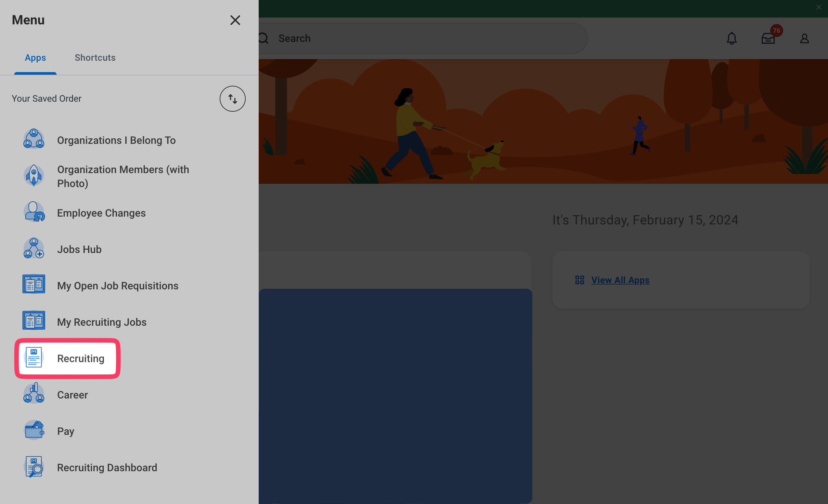Screen dimensions: 828x504
Task: Open the Career app icon
Action: (33, 394)
